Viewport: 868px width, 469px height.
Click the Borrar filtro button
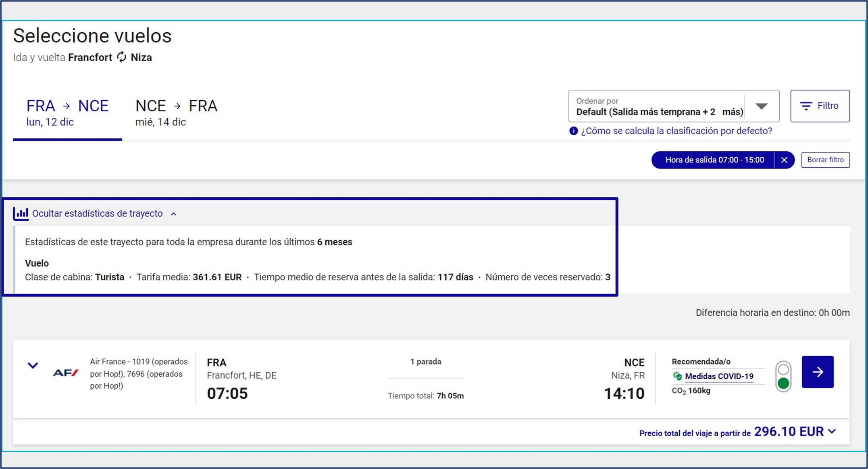click(x=825, y=160)
